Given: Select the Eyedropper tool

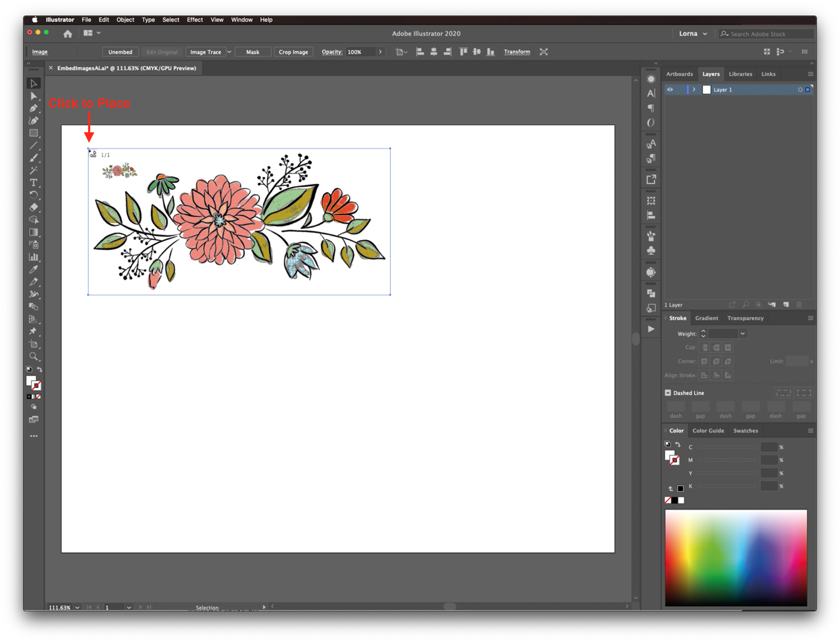Looking at the screenshot, I should tap(34, 269).
